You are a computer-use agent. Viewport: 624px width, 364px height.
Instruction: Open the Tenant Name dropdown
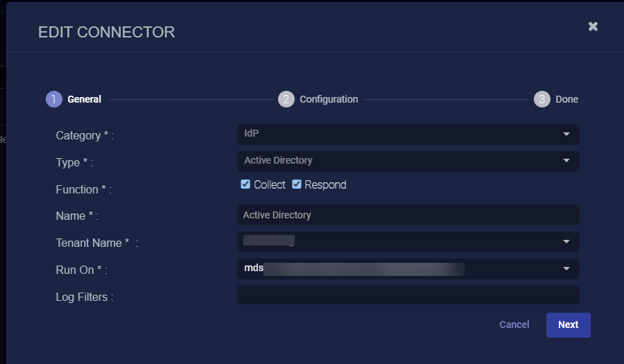(x=408, y=241)
